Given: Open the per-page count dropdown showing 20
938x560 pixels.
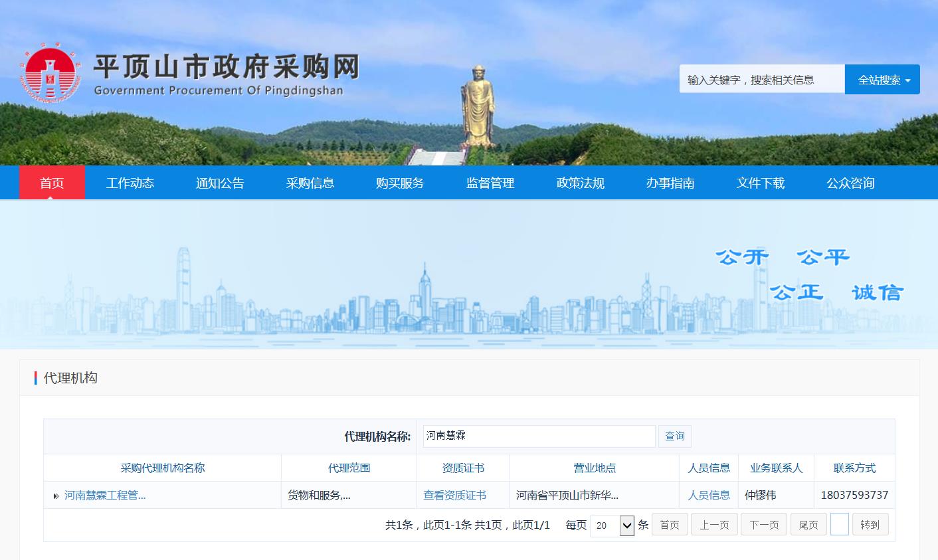Looking at the screenshot, I should click(x=612, y=525).
